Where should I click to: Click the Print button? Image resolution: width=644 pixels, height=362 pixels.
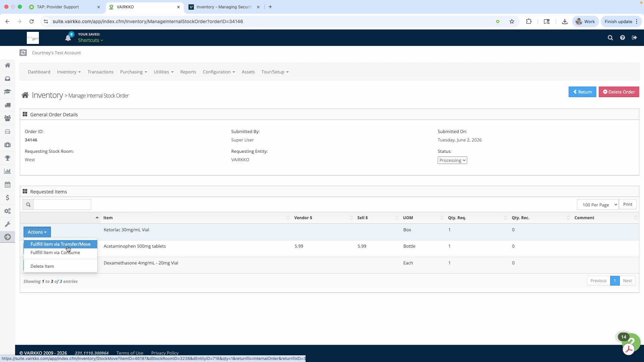click(x=628, y=204)
